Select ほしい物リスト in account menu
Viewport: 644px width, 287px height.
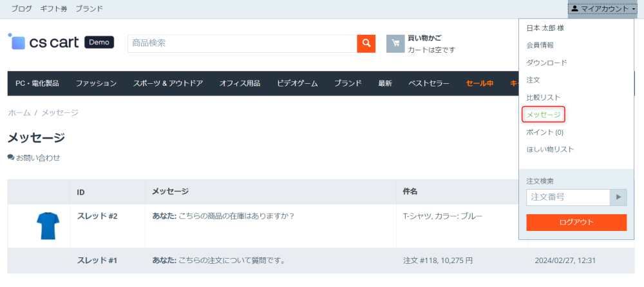550,150
